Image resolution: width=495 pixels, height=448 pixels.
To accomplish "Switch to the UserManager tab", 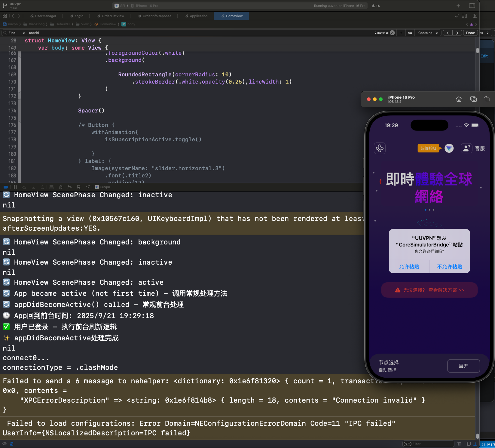I will pyautogui.click(x=43, y=16).
